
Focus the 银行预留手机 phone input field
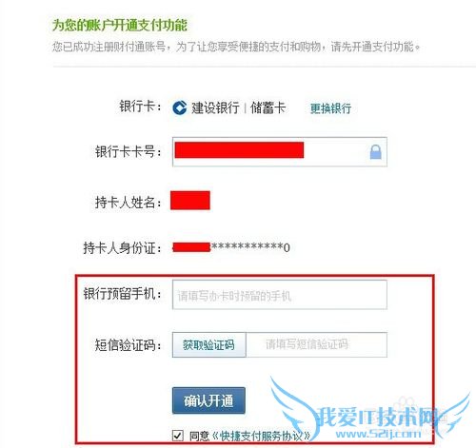(x=280, y=295)
